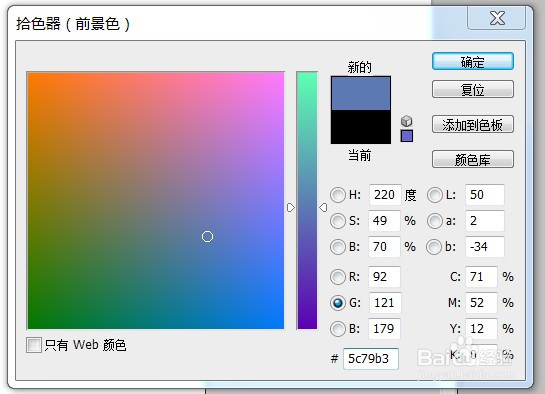Screen dimensions: 545x394
Task: Click the left slider arrow handle
Action: click(291, 207)
